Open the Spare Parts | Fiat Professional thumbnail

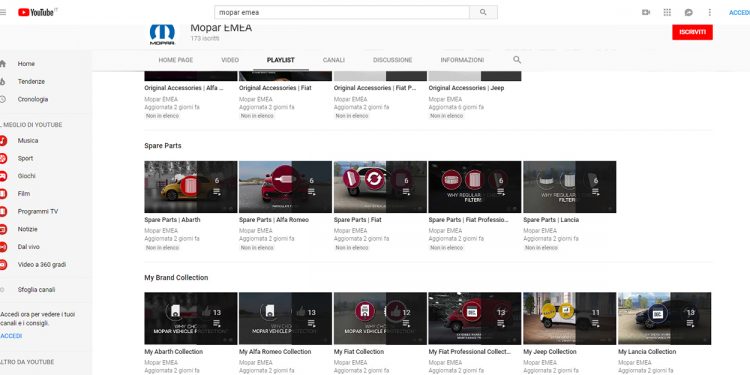tap(475, 187)
